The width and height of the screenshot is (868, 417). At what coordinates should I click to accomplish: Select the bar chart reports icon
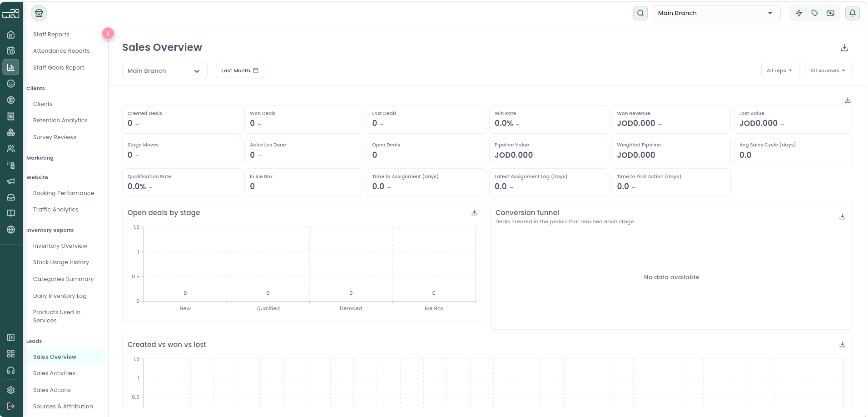point(11,67)
